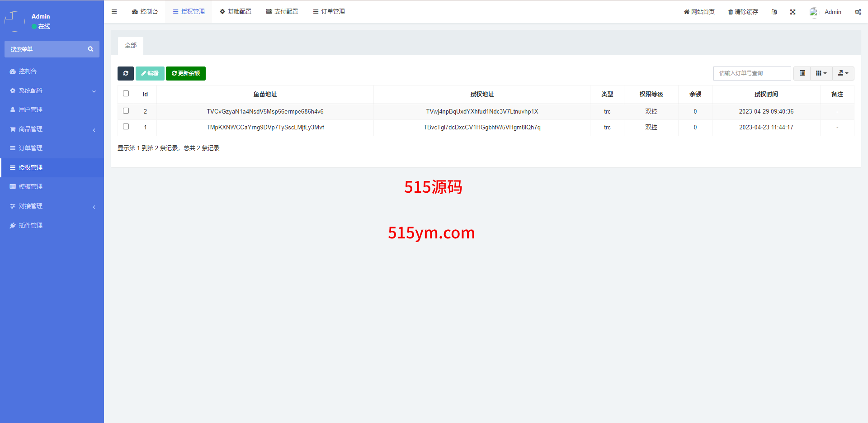
Task: Toggle table card view icon
Action: coord(802,73)
